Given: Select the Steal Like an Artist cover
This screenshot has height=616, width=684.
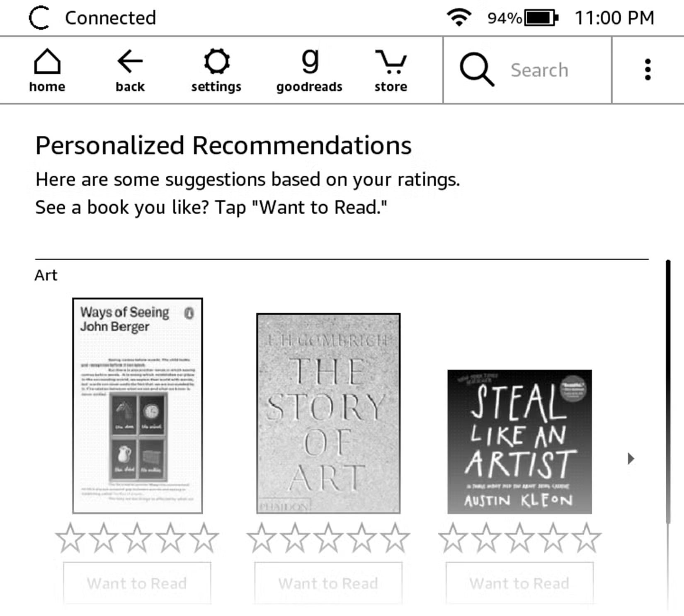Looking at the screenshot, I should coord(519,441).
